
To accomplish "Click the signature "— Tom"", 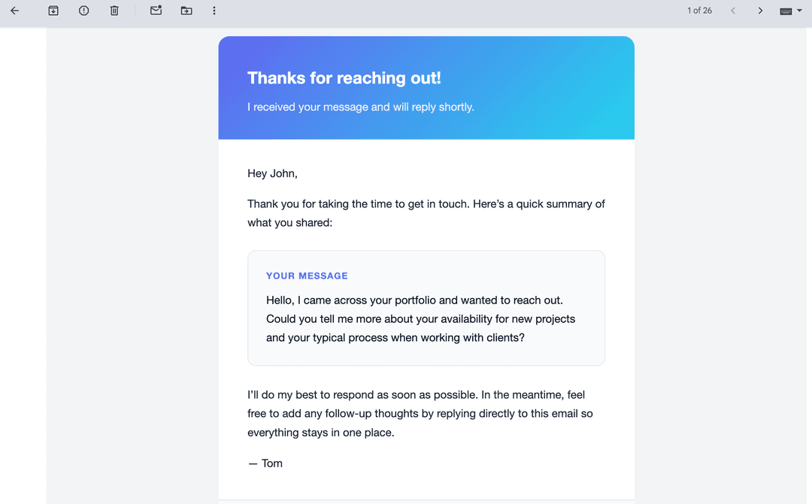I will point(265,463).
